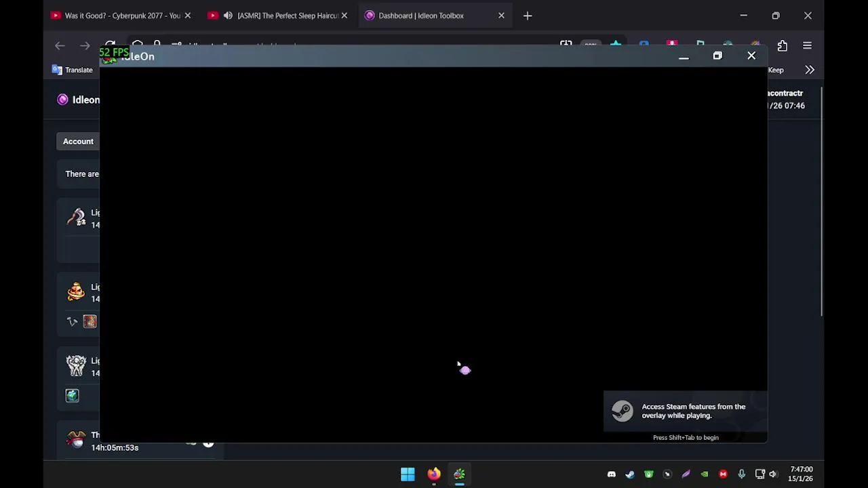The height and width of the screenshot is (488, 868).
Task: Click the green bear tray icon
Action: tap(649, 474)
